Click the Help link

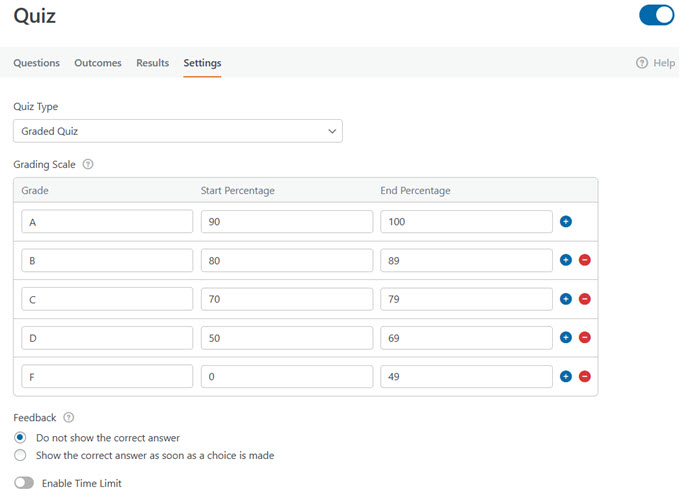(x=655, y=63)
